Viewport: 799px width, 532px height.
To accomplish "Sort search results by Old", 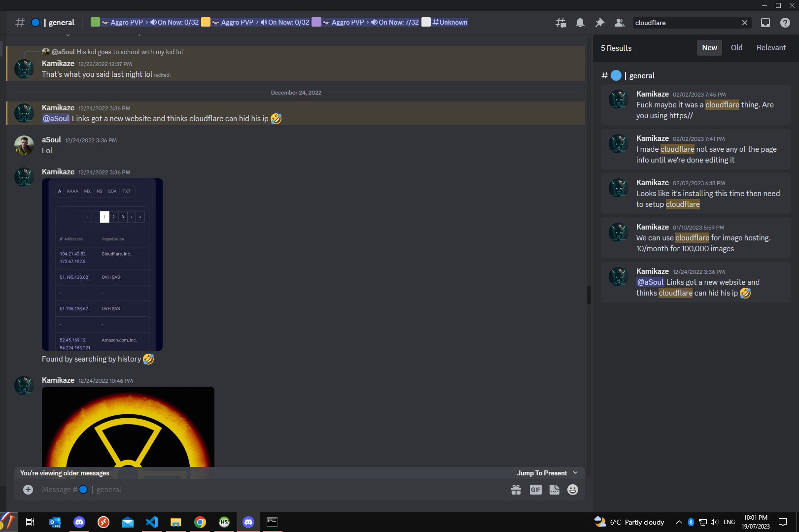I will click(x=736, y=48).
